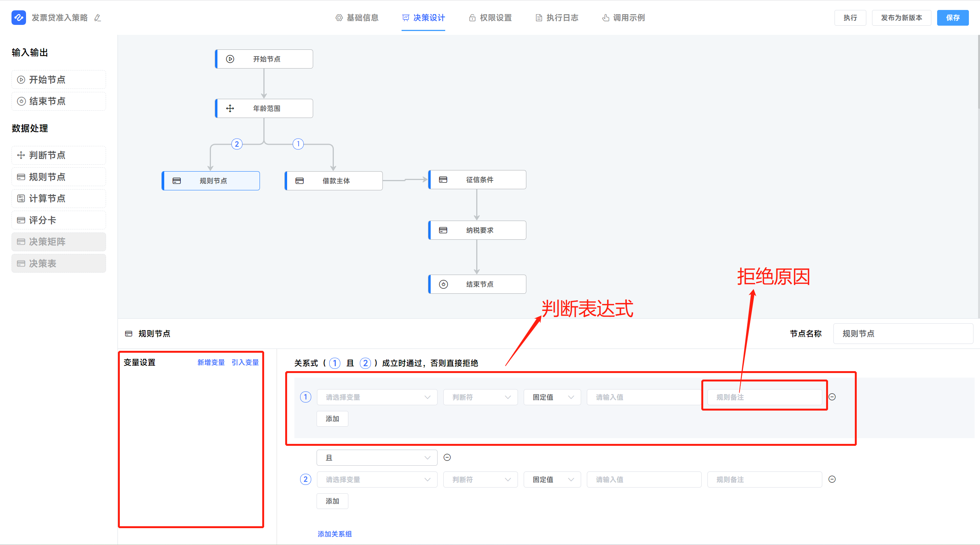The width and height of the screenshot is (980, 545).
Task: Click 规则备注 field in rule group 2
Action: click(764, 480)
